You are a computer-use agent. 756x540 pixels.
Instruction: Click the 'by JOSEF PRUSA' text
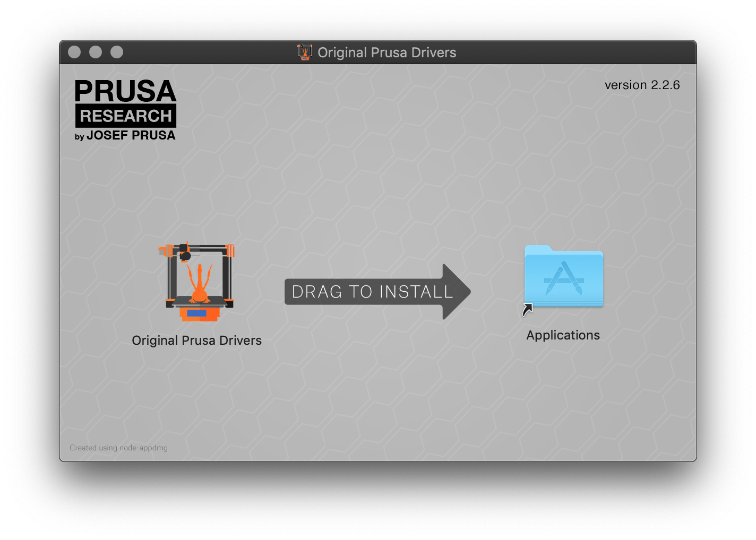pyautogui.click(x=125, y=136)
